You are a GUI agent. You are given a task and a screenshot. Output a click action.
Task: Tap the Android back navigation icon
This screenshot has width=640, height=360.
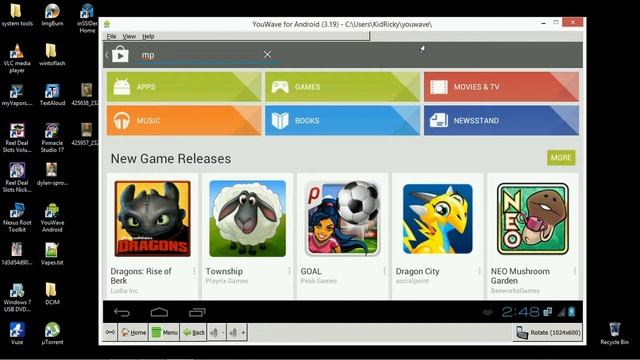click(122, 313)
